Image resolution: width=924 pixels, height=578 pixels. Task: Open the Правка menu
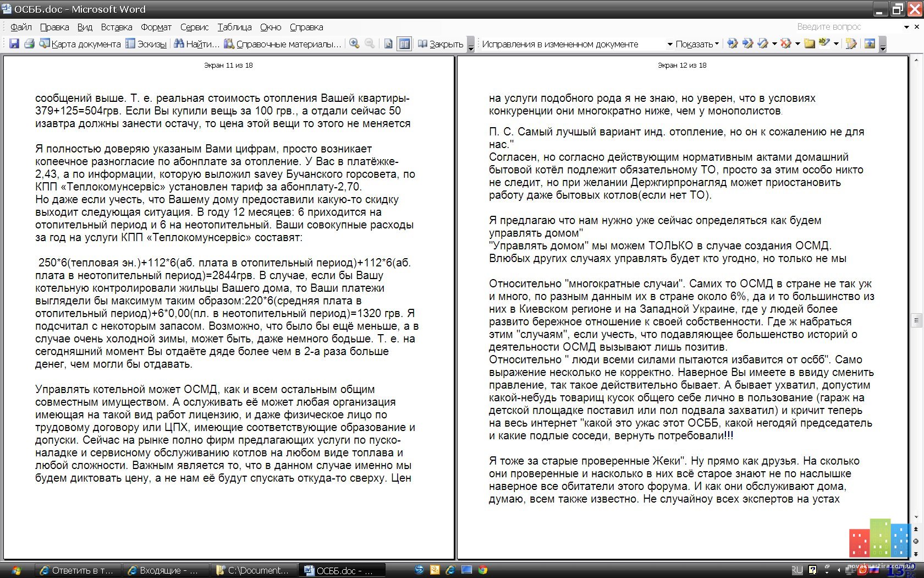pos(54,27)
